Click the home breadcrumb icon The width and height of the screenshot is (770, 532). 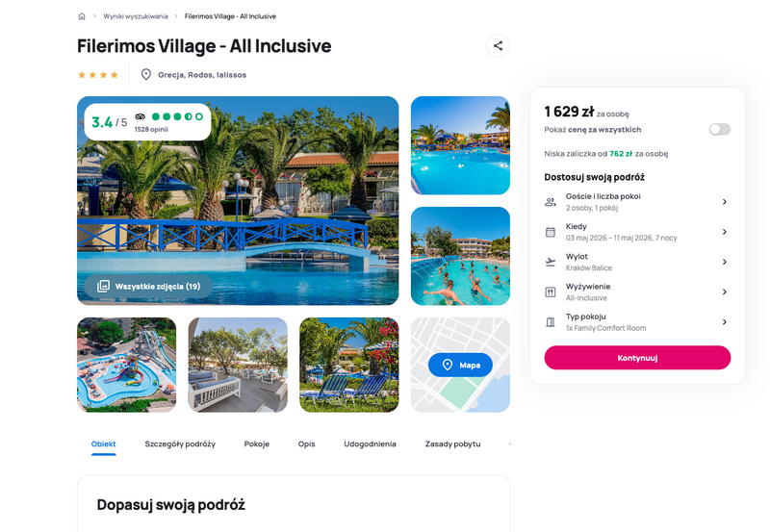point(82,16)
